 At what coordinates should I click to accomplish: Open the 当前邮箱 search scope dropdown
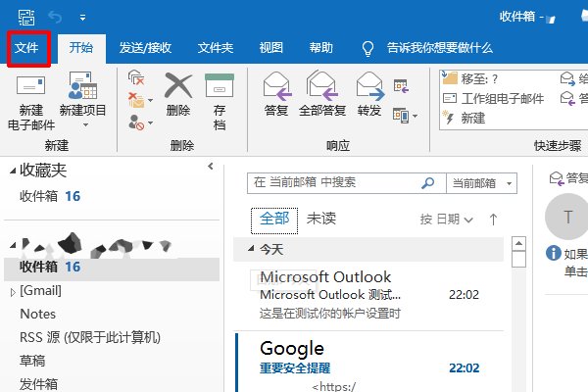pyautogui.click(x=482, y=183)
